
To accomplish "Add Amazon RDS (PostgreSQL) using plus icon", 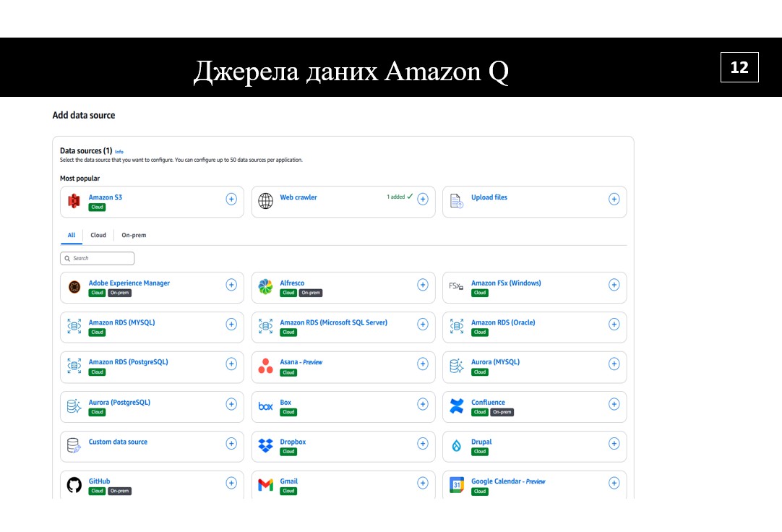I will (x=231, y=364).
